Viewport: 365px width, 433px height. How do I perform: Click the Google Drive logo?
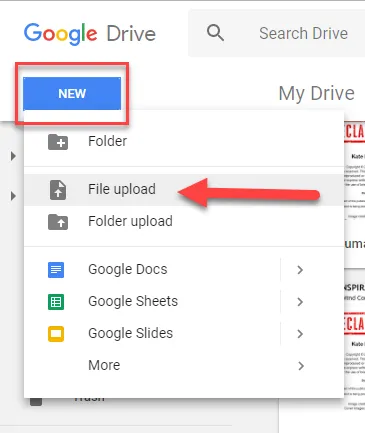(90, 34)
